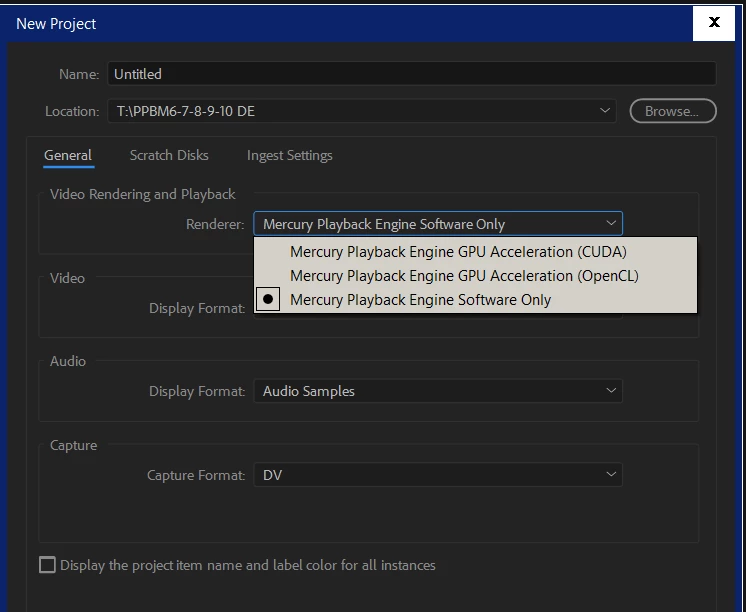
Task: Click the Name: label
Action: coord(79,74)
